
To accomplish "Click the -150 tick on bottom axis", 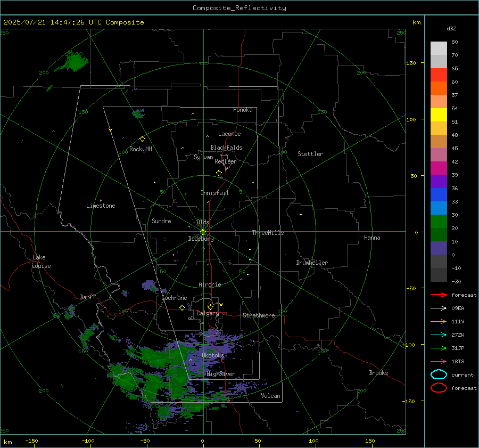I will 32,441.
